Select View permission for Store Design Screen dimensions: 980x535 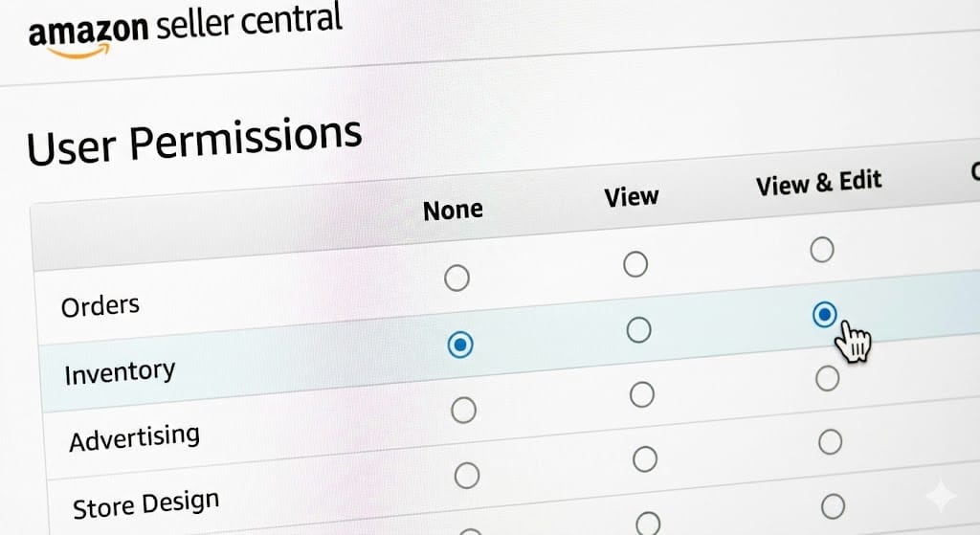click(645, 458)
